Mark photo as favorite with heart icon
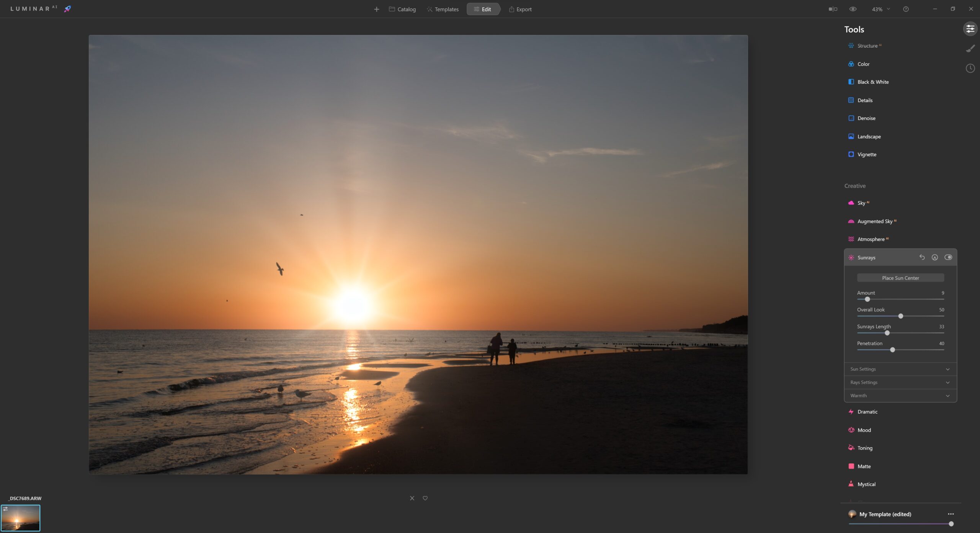 pyautogui.click(x=425, y=498)
